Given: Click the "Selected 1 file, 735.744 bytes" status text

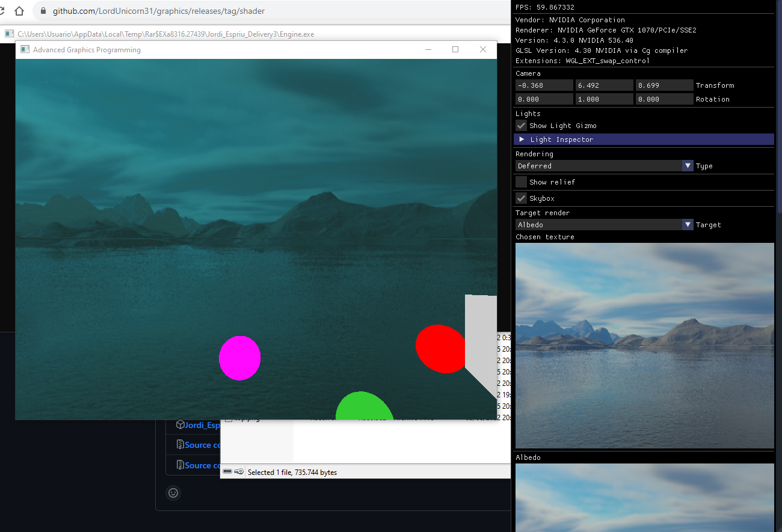Looking at the screenshot, I should pyautogui.click(x=292, y=472).
